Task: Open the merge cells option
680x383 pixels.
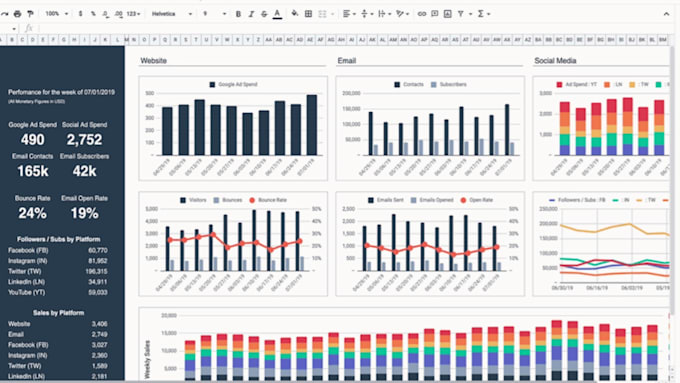Action: point(322,14)
